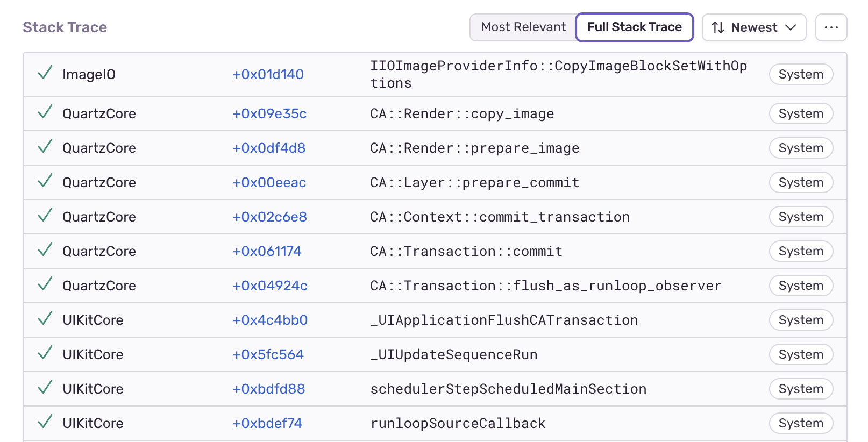This screenshot has width=868, height=442.
Task: Click the checkmark on the _UIApplicationFlushCATransaction frame
Action: click(x=45, y=319)
